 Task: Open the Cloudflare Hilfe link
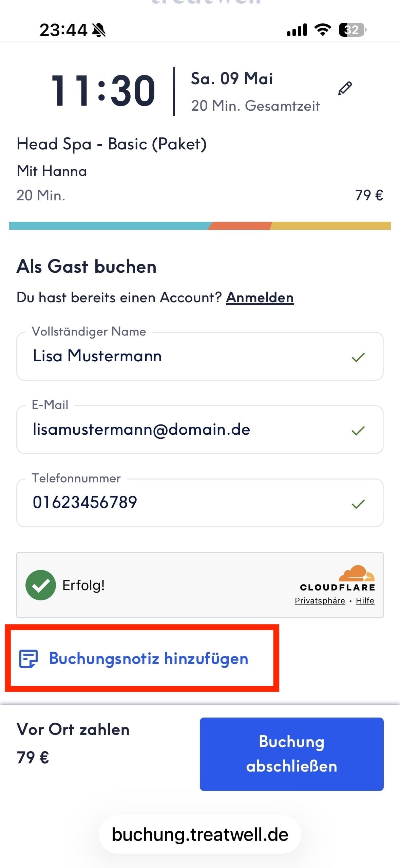(x=365, y=601)
